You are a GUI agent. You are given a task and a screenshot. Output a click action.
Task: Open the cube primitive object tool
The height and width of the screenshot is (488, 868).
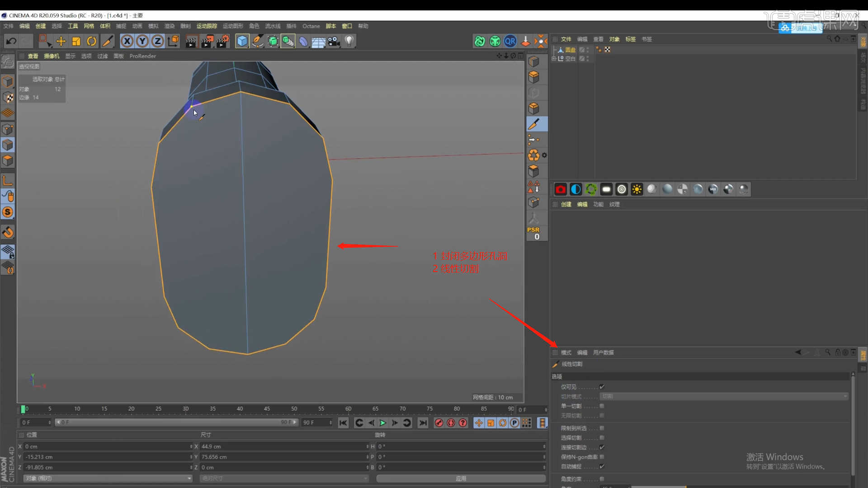click(x=242, y=42)
